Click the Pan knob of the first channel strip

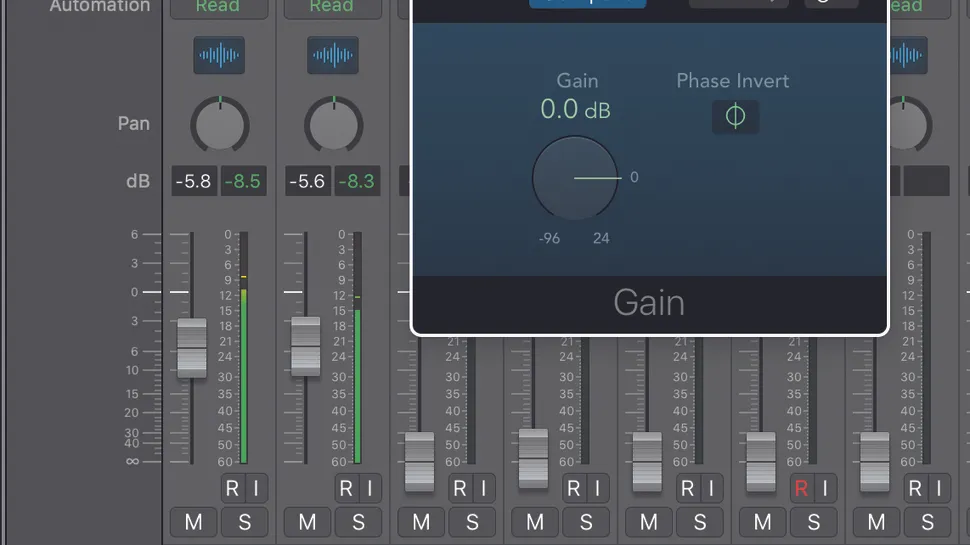tap(220, 126)
